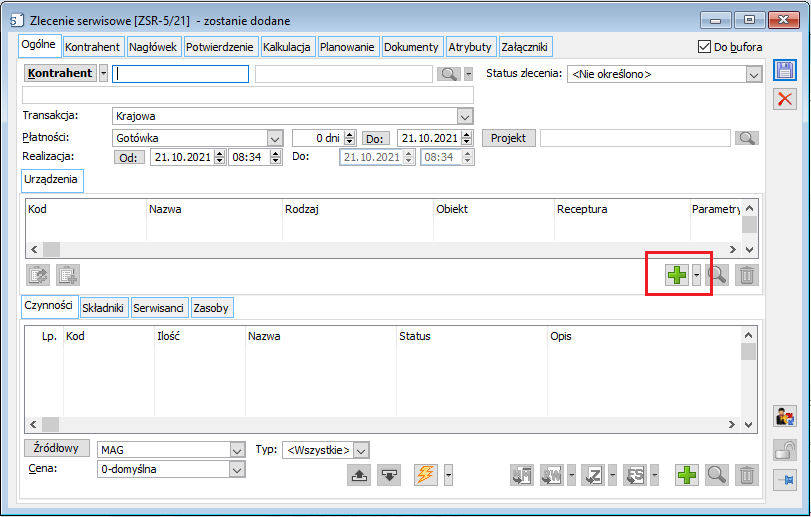Image resolution: width=811 pixels, height=517 pixels.
Task: Expand the arrow beside the device green plus
Action: [697, 275]
